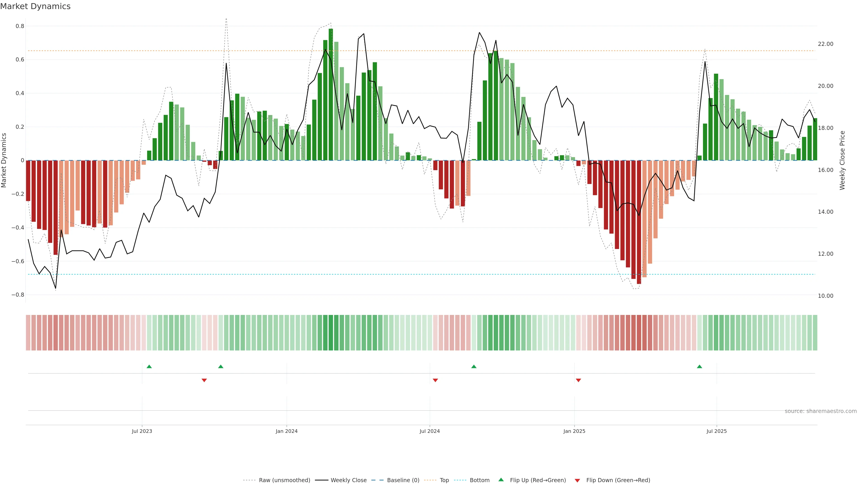This screenshot has width=868, height=488.
Task: Click the green flip-up marker before Jul 2025
Action: pos(700,366)
